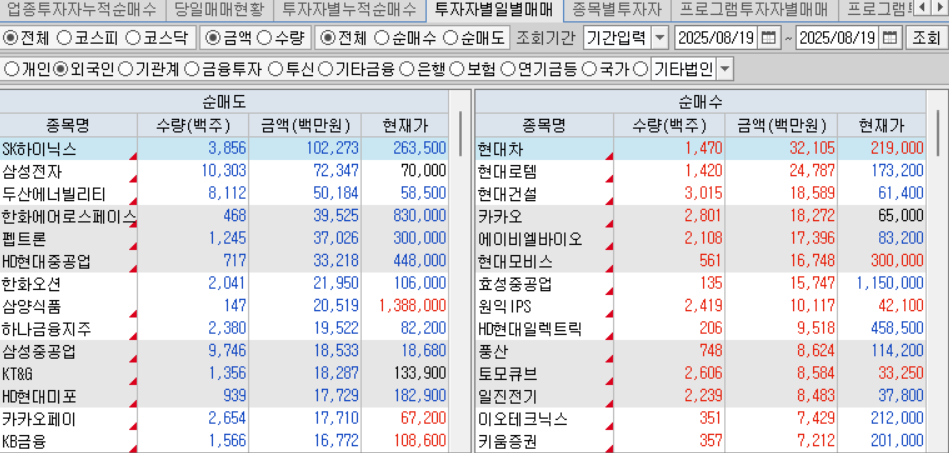Select the 현대차 row
This screenshot has width=949, height=453.
pos(700,148)
